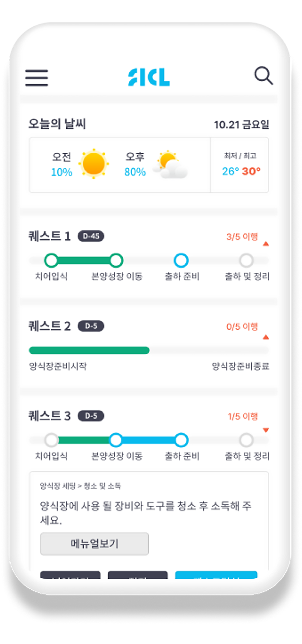Tap the morning sun weather icon
The image size is (302, 644).
pyautogui.click(x=94, y=164)
